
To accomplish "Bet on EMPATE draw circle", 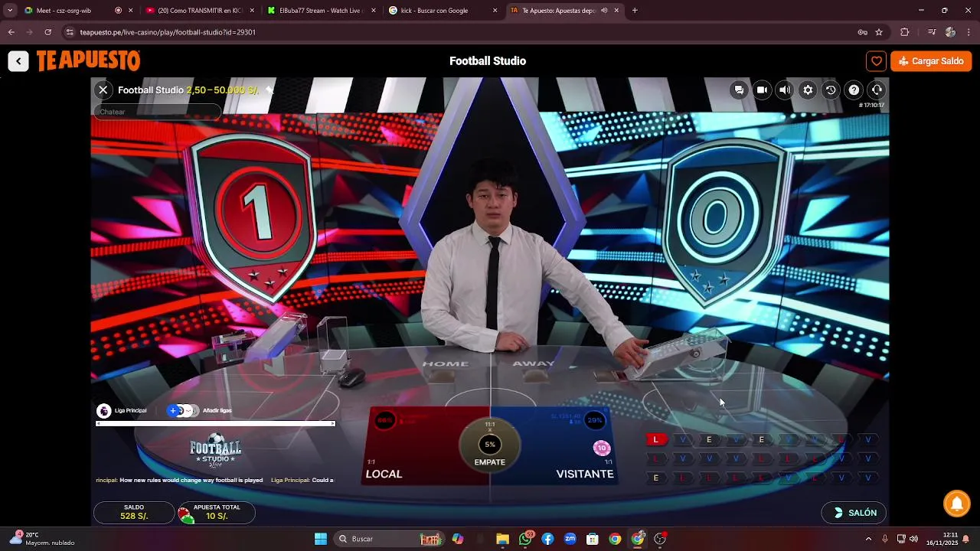I will pyautogui.click(x=490, y=445).
